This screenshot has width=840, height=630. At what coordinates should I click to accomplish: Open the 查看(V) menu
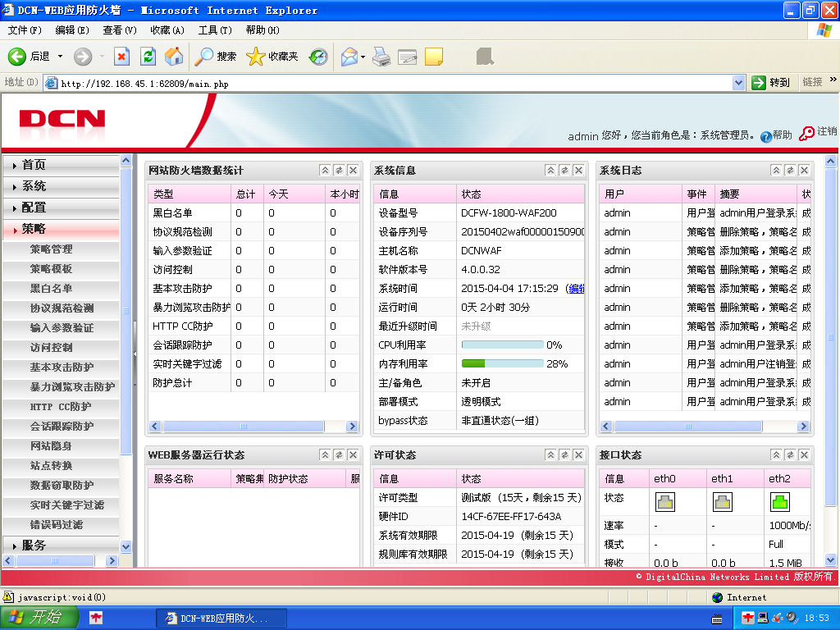click(120, 30)
